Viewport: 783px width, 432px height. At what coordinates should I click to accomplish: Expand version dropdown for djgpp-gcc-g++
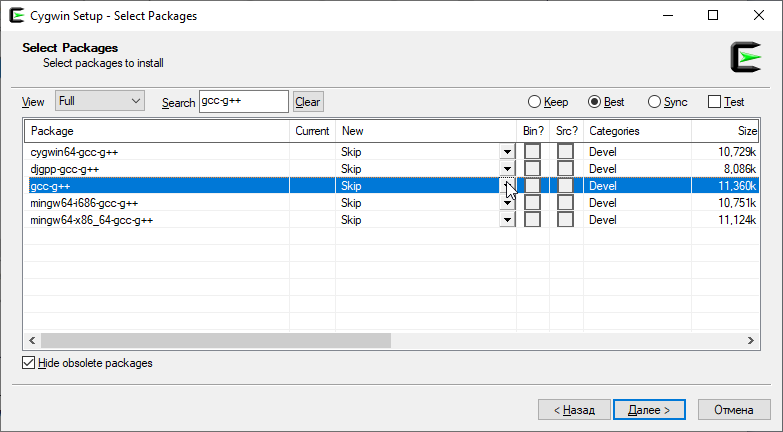pos(507,169)
